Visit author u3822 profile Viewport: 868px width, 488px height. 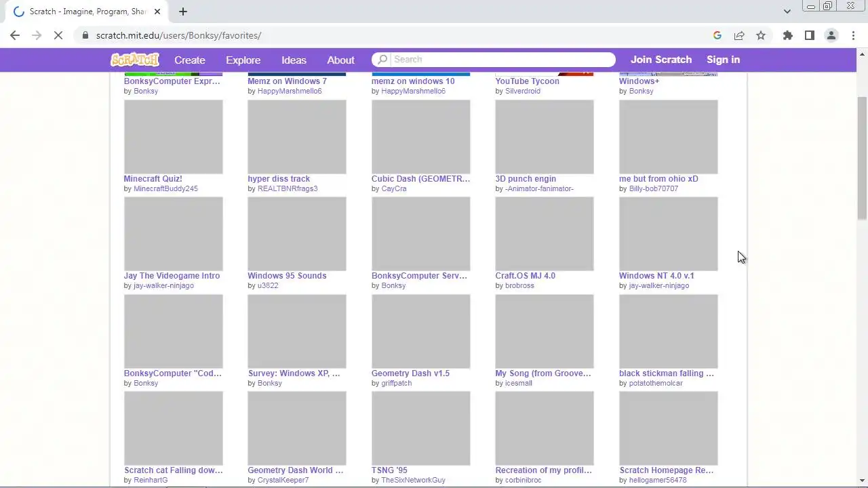[x=268, y=285]
